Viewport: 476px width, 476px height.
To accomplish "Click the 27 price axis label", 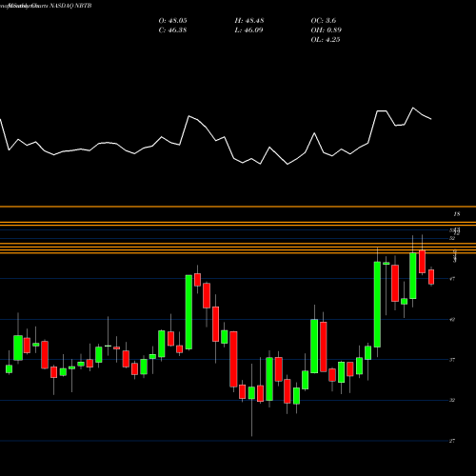I will click(x=452, y=441).
